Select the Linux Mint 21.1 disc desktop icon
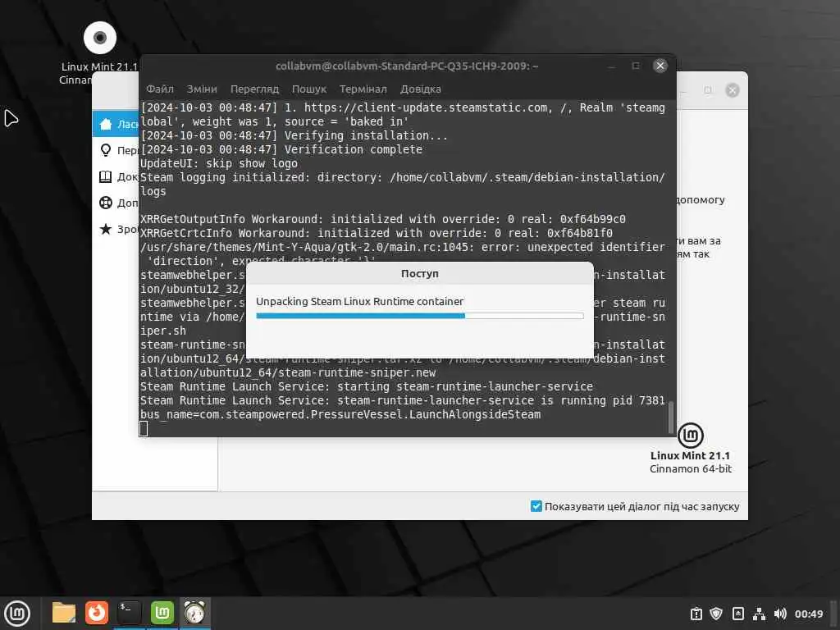 [99, 38]
